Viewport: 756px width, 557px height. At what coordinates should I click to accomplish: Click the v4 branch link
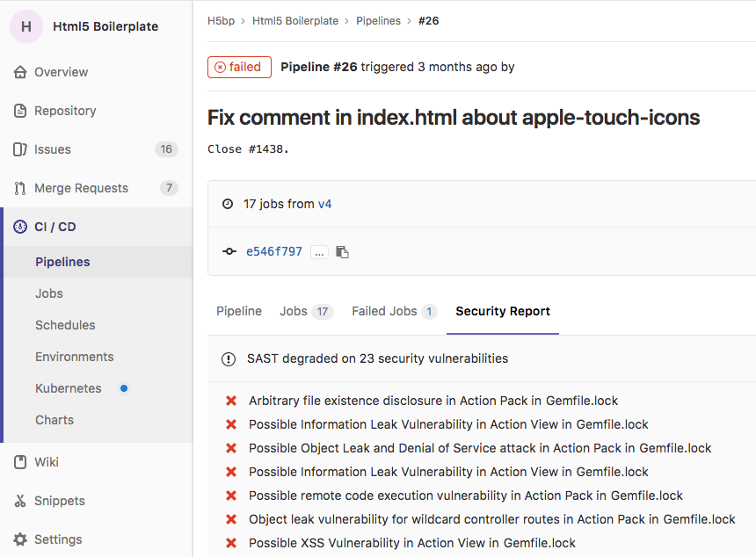click(x=324, y=204)
